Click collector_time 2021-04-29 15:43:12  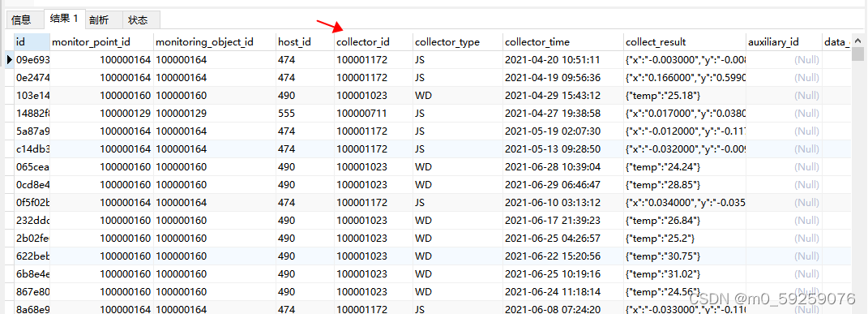[x=563, y=95]
